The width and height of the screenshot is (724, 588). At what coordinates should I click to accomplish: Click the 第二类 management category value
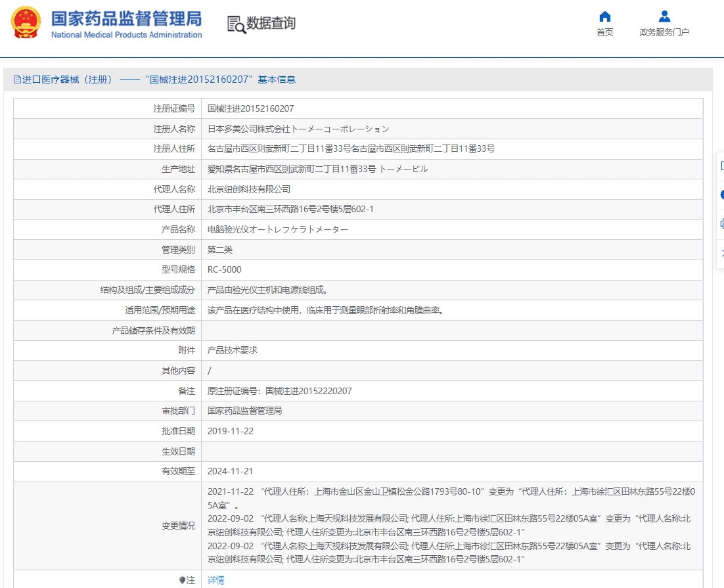[220, 250]
